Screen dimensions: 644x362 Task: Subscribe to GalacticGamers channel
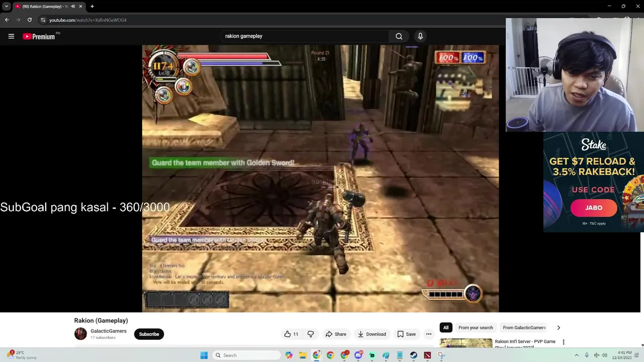(149, 334)
